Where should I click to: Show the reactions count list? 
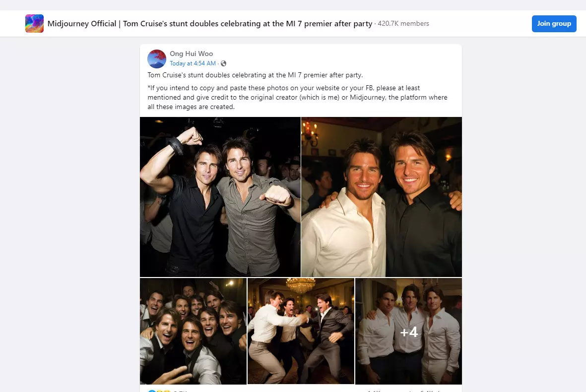point(180,391)
